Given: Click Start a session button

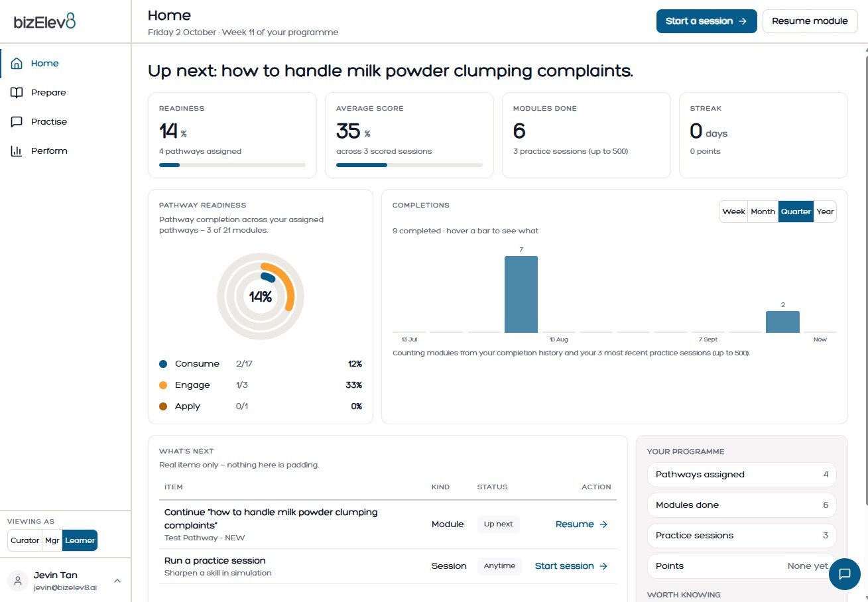Looking at the screenshot, I should (706, 21).
